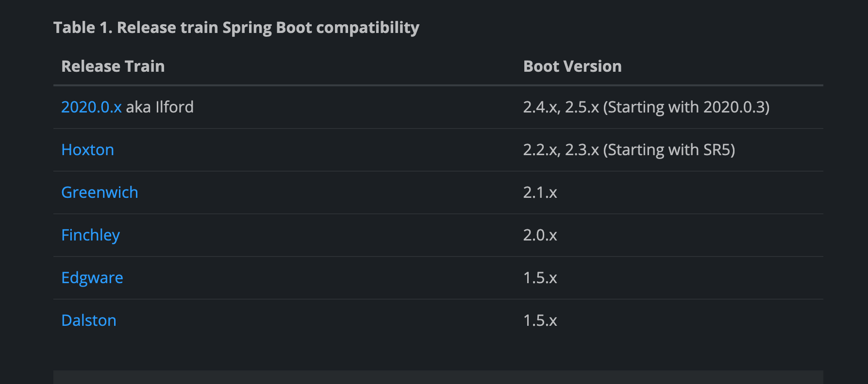This screenshot has height=384, width=868.
Task: Click the '2.4.x, 2.5.x' version text
Action: tap(561, 107)
